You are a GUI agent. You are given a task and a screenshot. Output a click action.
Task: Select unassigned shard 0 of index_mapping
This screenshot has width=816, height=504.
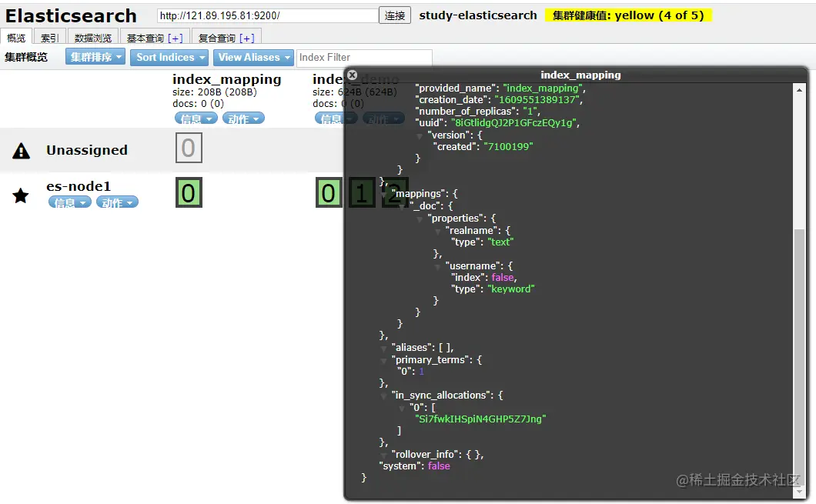[x=189, y=148]
